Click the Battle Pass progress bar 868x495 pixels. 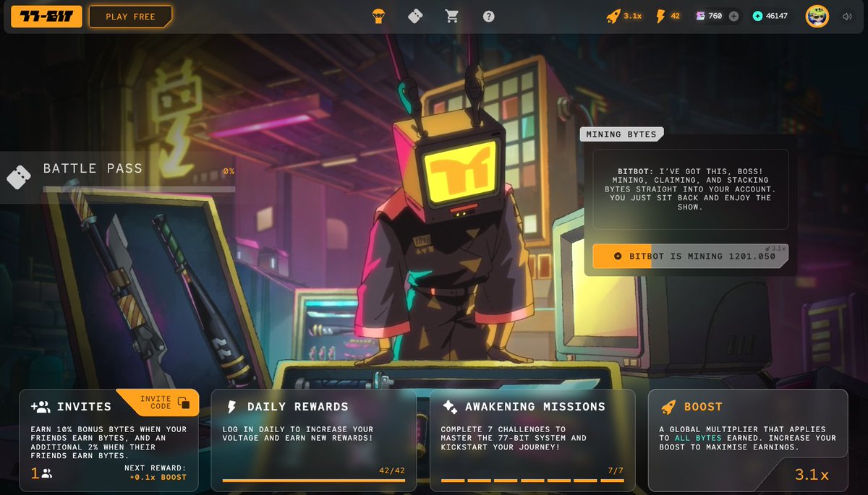139,189
